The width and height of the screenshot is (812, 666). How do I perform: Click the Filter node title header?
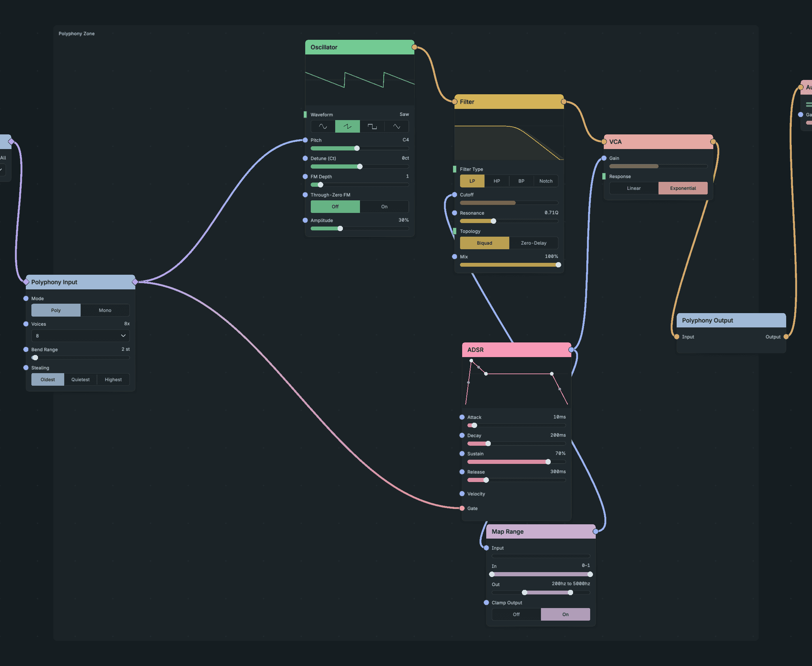pos(509,102)
